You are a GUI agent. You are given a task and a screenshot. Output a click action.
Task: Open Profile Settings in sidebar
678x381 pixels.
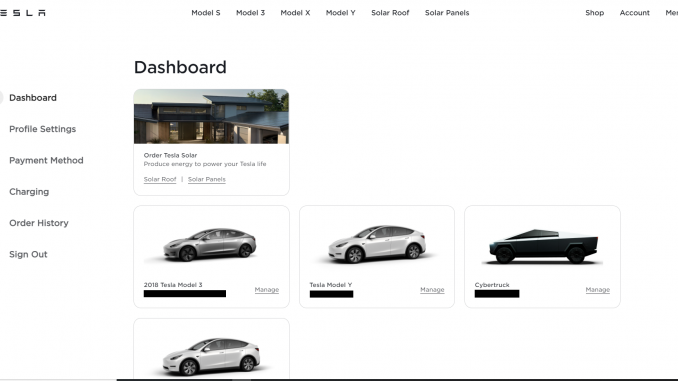point(42,129)
